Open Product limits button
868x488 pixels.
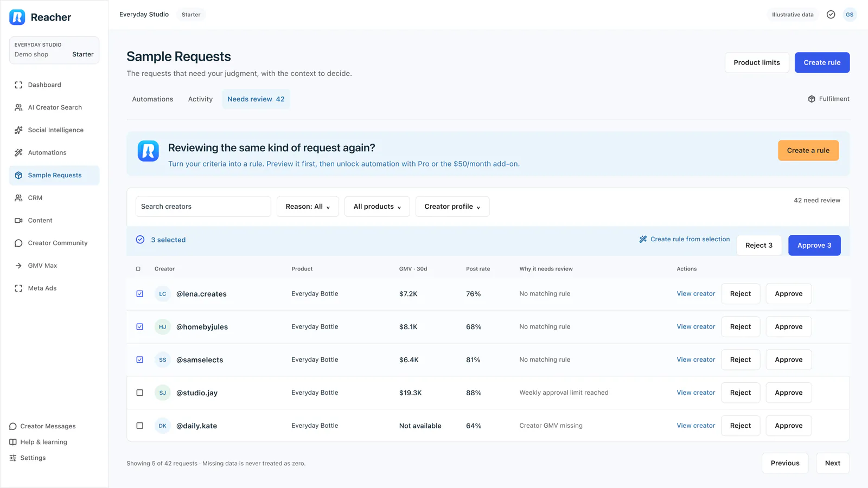tap(757, 62)
